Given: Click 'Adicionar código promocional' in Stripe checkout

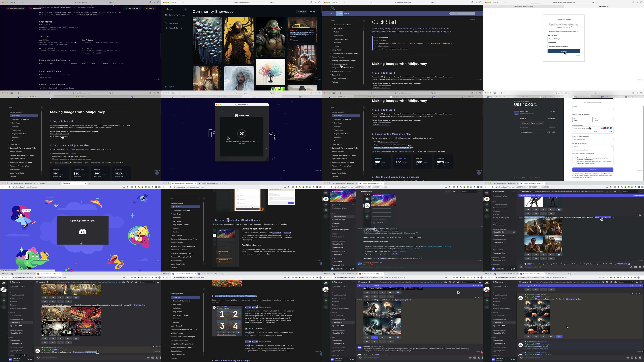Looking at the screenshot, I should 532,123.
